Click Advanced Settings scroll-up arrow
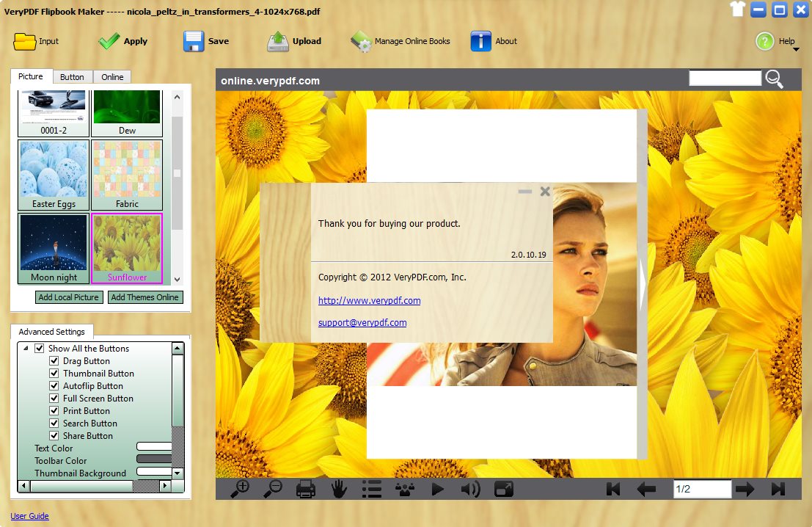This screenshot has height=527, width=812. tap(178, 348)
